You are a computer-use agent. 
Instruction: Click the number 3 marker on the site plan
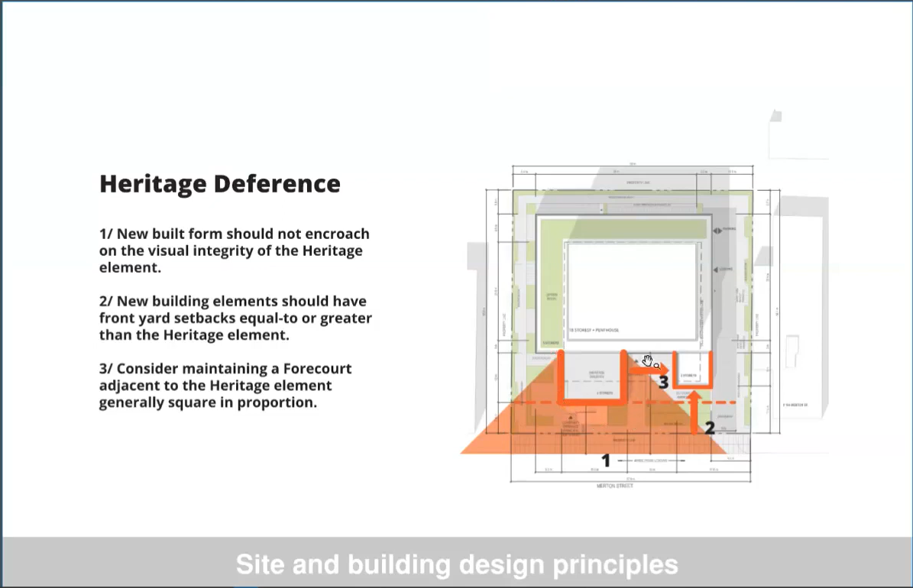pos(663,383)
